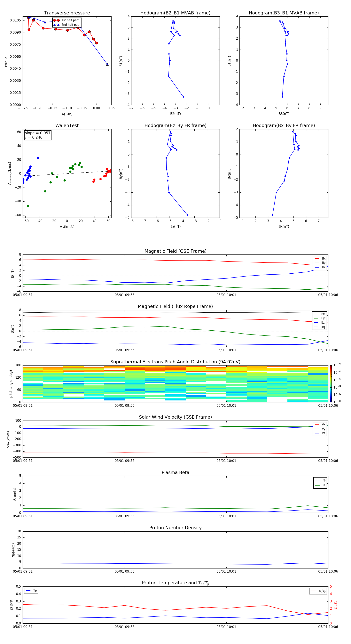Click '05/01 09:56' tick under Plasma Beta panel
This screenshot has height=644, width=351.
pos(124,516)
